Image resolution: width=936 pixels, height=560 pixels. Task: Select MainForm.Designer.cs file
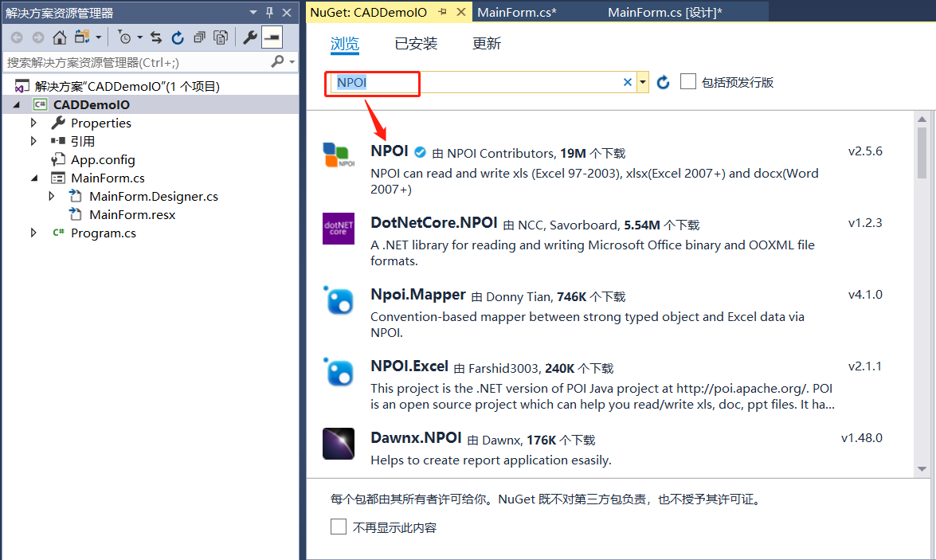tap(154, 197)
